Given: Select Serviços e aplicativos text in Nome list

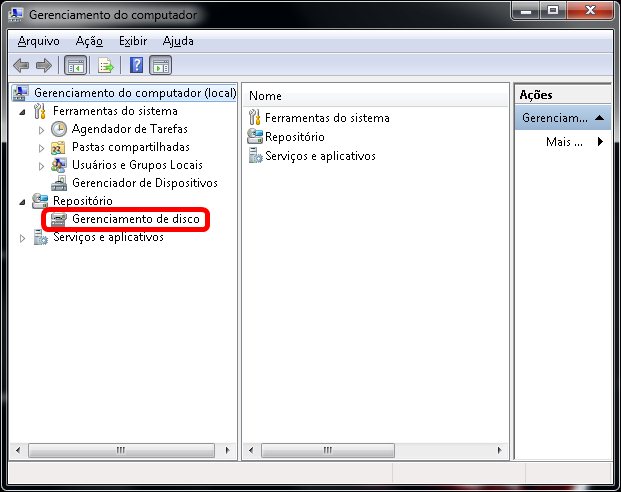Looking at the screenshot, I should pos(320,156).
